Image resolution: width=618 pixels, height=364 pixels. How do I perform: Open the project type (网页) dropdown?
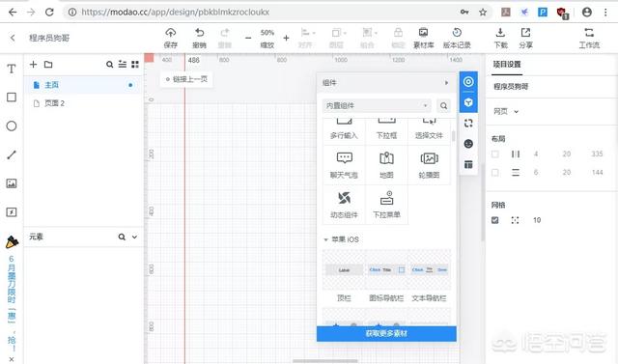click(x=506, y=111)
